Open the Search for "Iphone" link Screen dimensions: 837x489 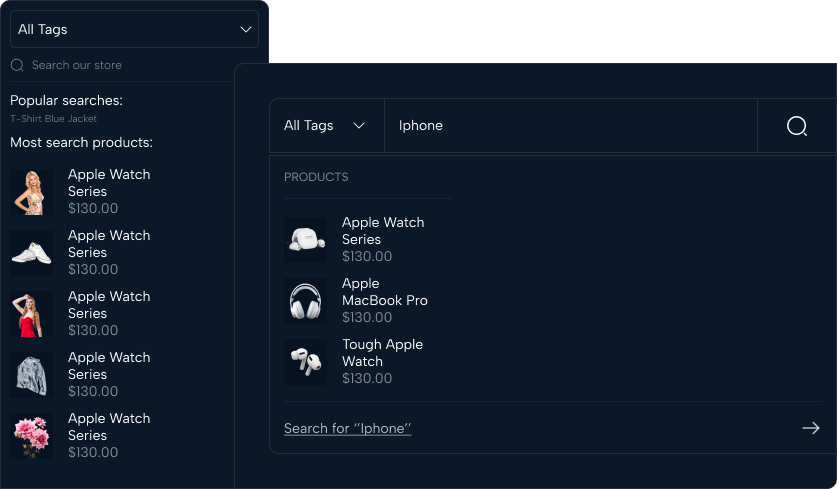[348, 428]
